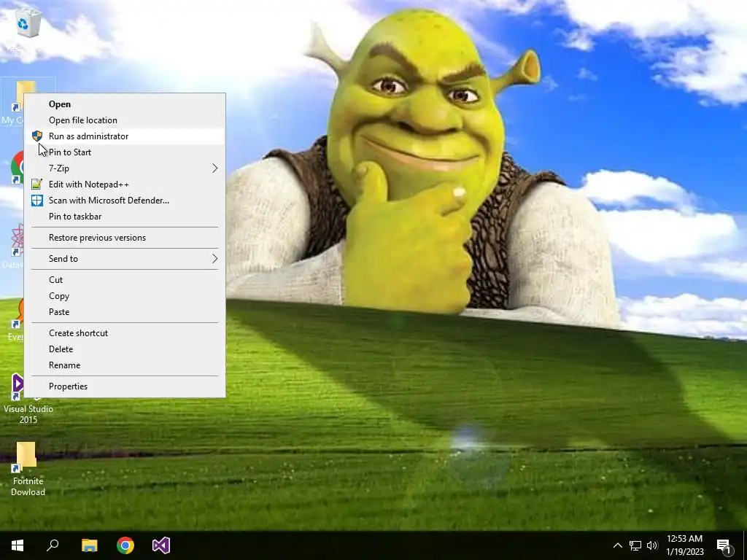Open the Action Center notifications icon
747x560 pixels.
(724, 546)
